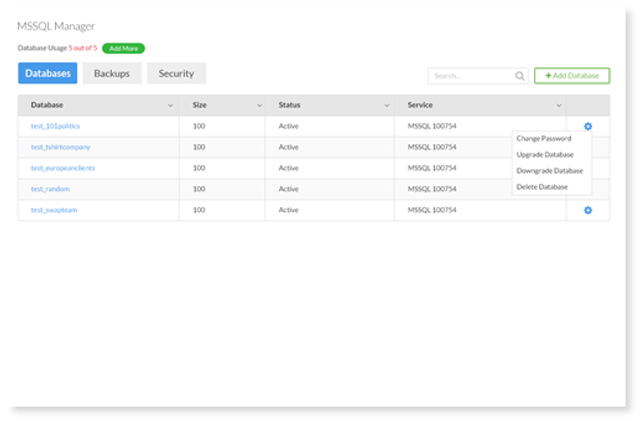
Task: Choose Change Password from the menu
Action: tap(544, 138)
